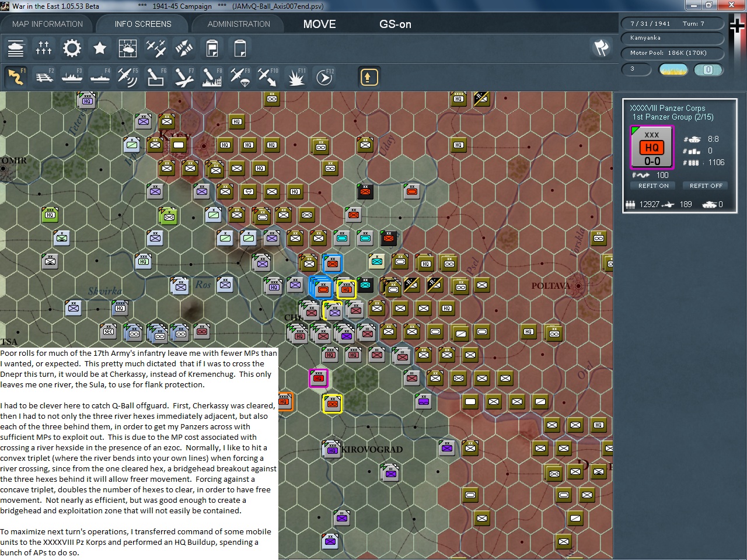Select the F8 Bomb City mode
The width and height of the screenshot is (747, 560).
click(212, 77)
